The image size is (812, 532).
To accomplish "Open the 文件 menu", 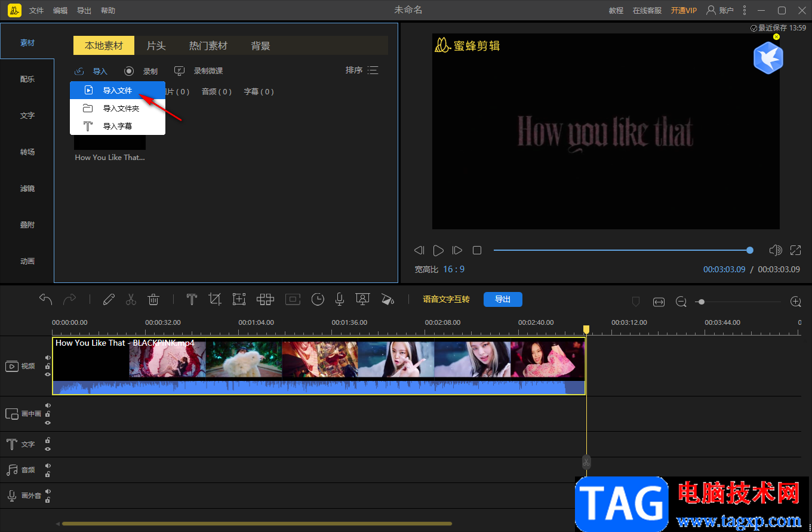I will pyautogui.click(x=36, y=11).
